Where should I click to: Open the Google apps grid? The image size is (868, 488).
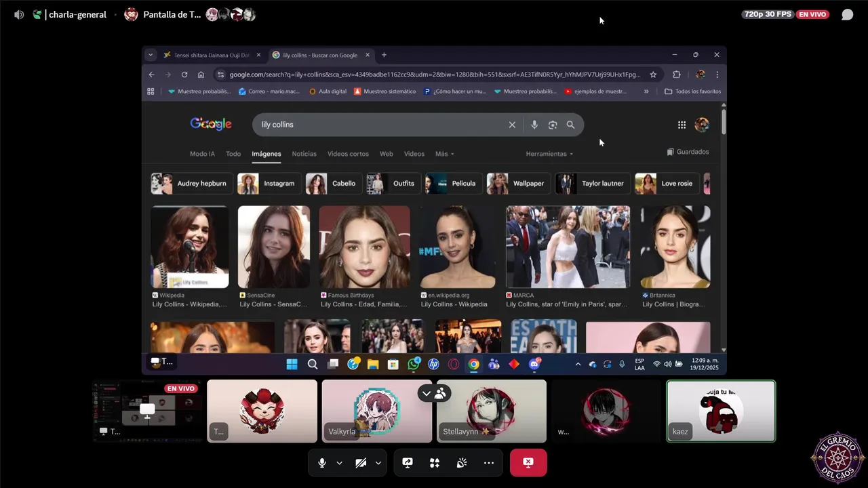click(682, 125)
